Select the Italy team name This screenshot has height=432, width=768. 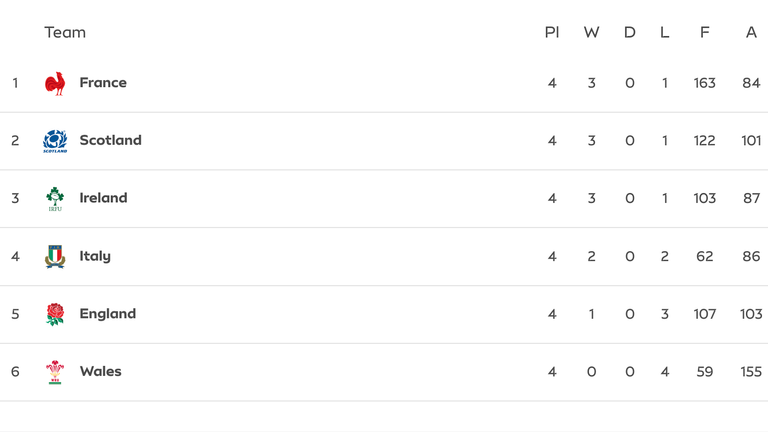[95, 256]
